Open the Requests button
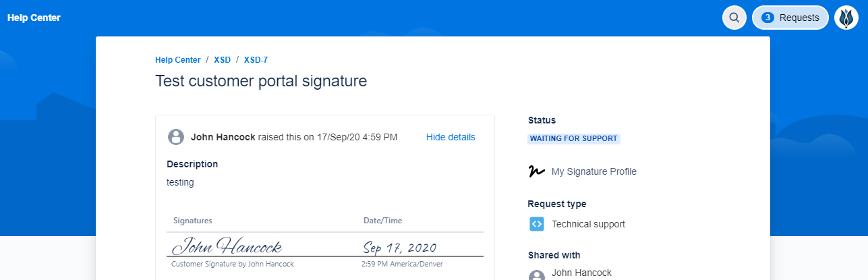This screenshot has height=280, width=868. 790,18
